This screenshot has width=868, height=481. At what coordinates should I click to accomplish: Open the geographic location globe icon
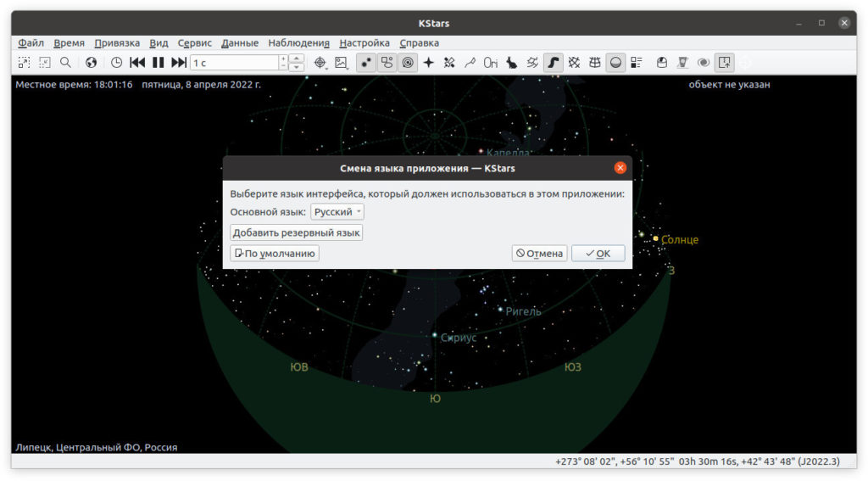[91, 63]
